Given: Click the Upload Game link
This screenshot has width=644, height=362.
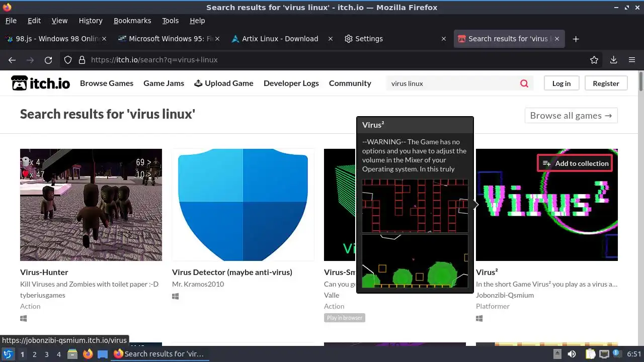Looking at the screenshot, I should (224, 83).
